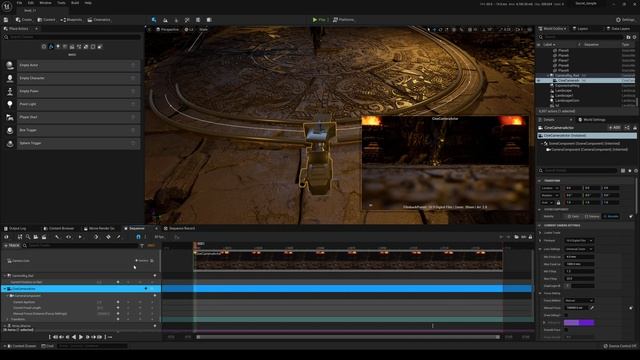
Task: Open the File menu
Action: [x=19, y=3]
